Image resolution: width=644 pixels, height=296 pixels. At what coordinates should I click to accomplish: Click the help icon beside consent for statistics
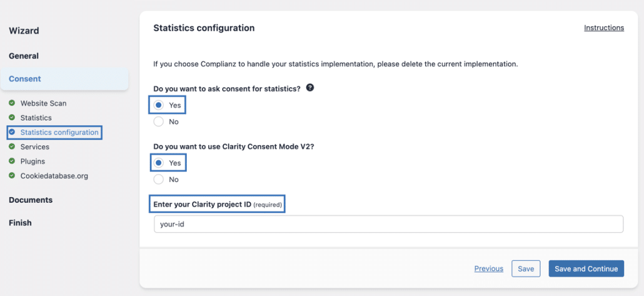[x=310, y=88]
